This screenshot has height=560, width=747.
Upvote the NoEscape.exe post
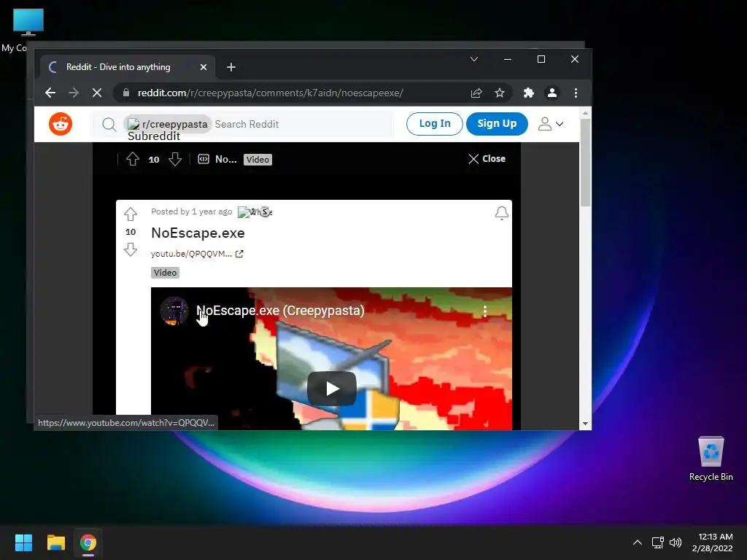[131, 214]
